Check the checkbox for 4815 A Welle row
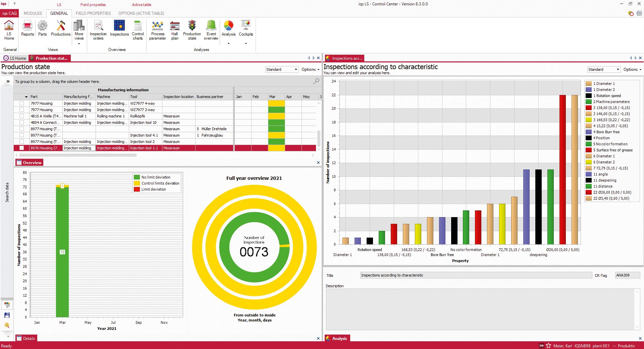The height and width of the screenshot is (349, 644). pyautogui.click(x=21, y=116)
